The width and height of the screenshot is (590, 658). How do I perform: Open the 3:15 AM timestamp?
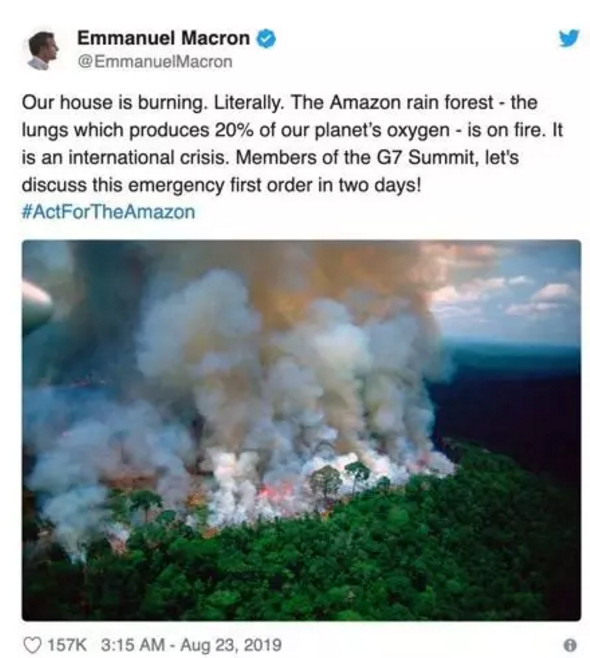click(x=133, y=645)
